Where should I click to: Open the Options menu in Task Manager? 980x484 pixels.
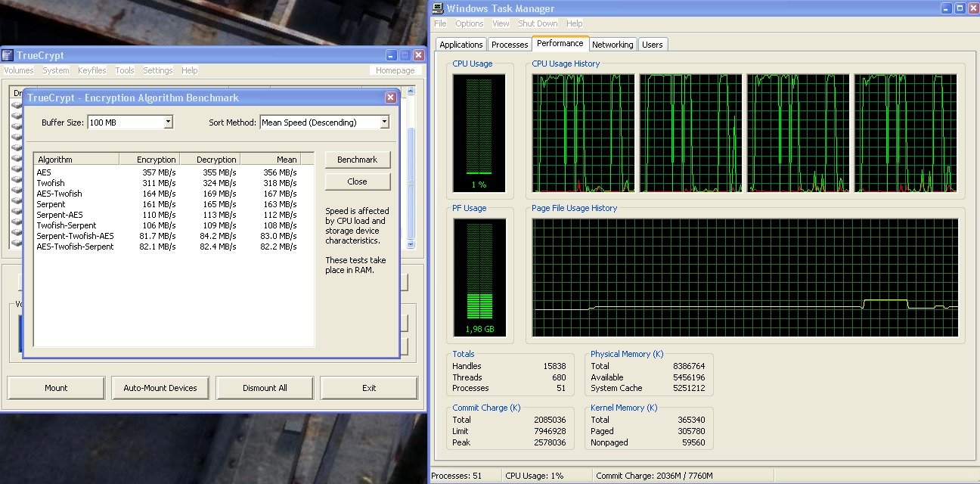pyautogui.click(x=470, y=23)
